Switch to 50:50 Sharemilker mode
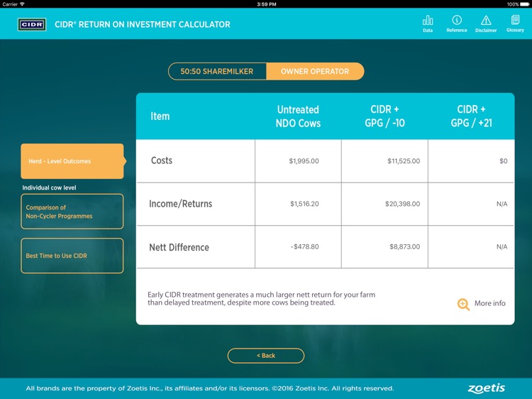Screen dimensions: 532x399 [x=217, y=71]
